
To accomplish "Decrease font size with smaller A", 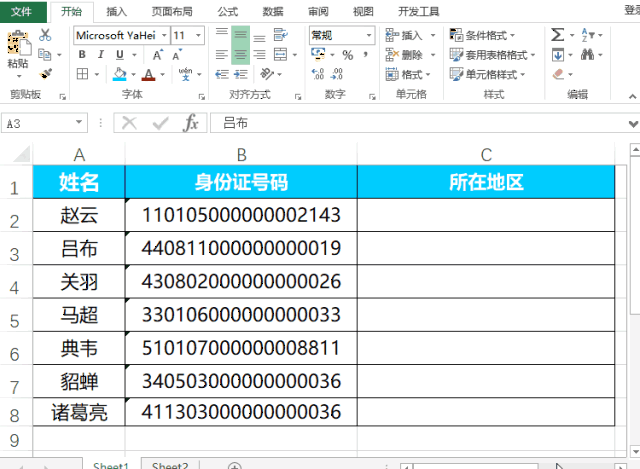I will point(177,55).
